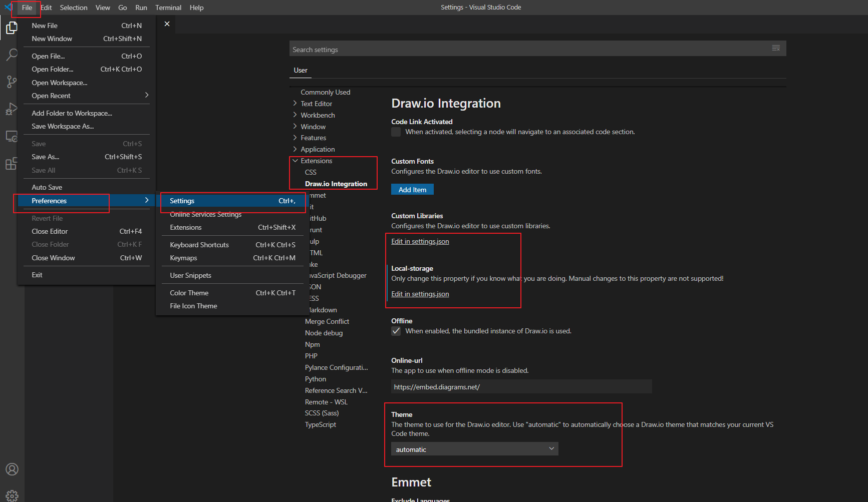Expand the Open Recent submenu arrow
The height and width of the screenshot is (502, 868).
point(146,95)
